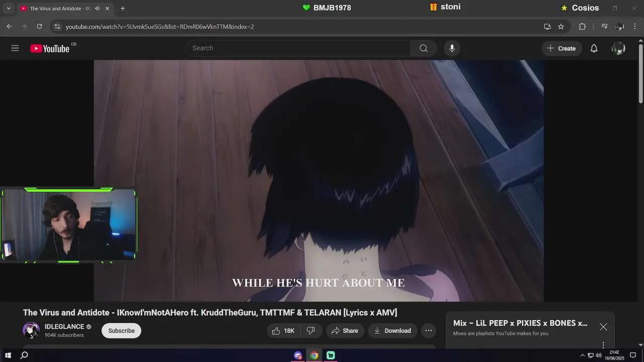Open the Windows notification center
Viewport: 644px width, 362px height.
[x=633, y=355]
